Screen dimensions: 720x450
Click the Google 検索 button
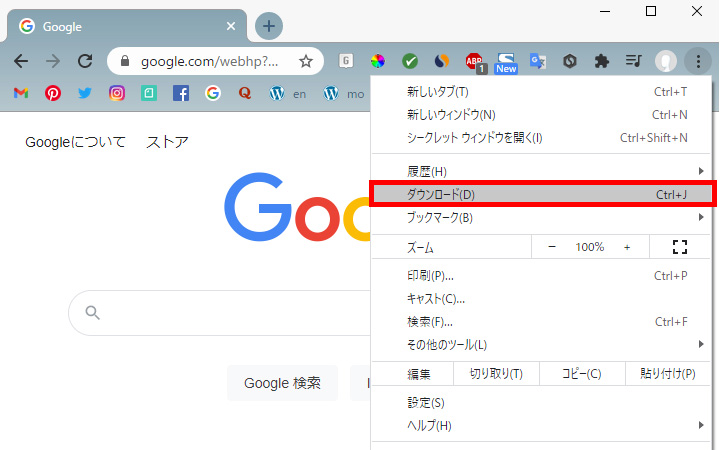(x=282, y=383)
